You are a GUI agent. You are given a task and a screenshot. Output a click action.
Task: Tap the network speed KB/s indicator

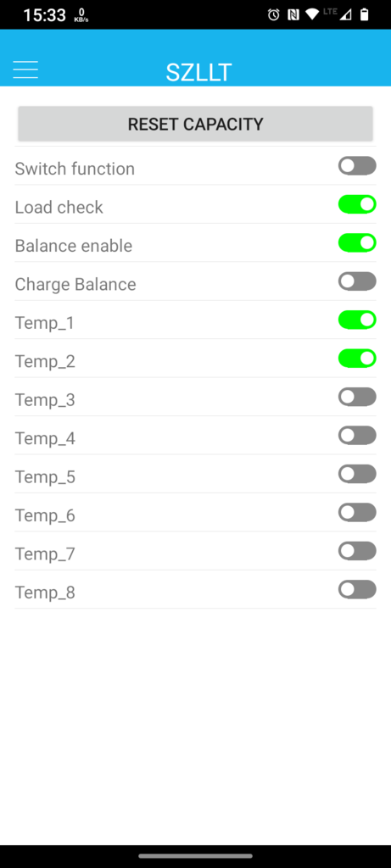click(81, 15)
